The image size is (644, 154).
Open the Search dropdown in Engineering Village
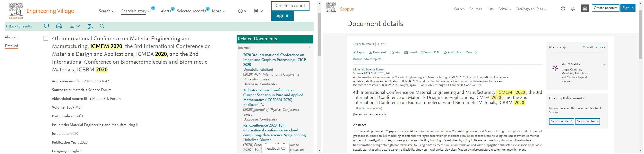107,11
